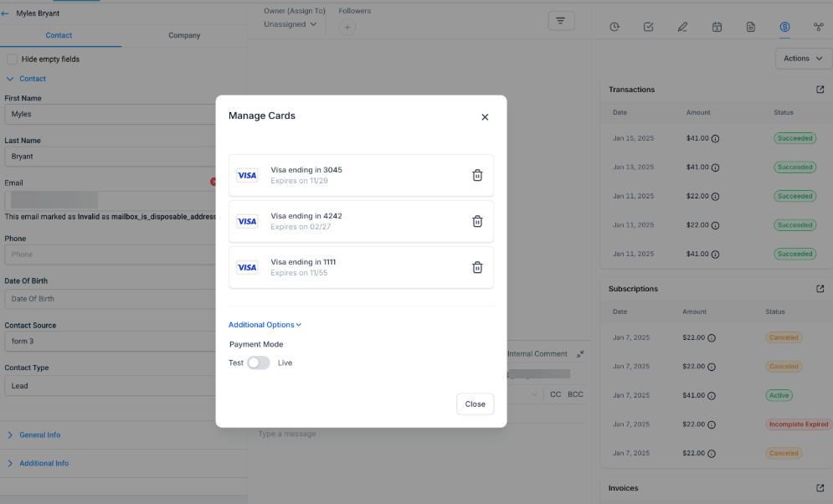The width and height of the screenshot is (833, 504).
Task: Expand the General Info section
Action: (39, 435)
